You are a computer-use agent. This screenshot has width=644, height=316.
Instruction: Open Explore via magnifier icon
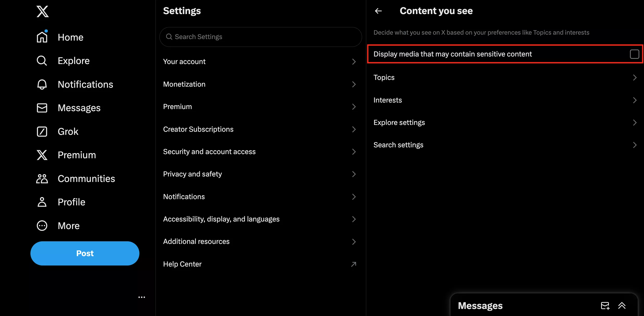click(42, 61)
